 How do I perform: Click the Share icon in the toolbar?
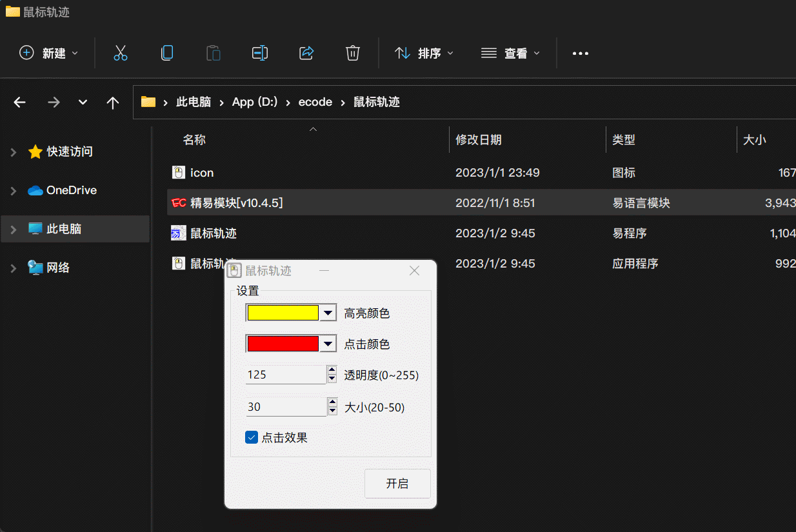[x=306, y=53]
